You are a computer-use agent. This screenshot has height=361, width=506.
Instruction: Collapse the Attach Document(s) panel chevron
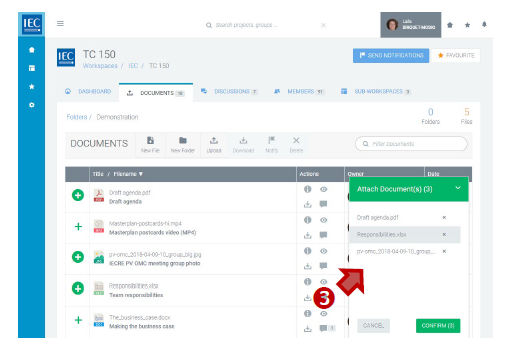click(458, 188)
